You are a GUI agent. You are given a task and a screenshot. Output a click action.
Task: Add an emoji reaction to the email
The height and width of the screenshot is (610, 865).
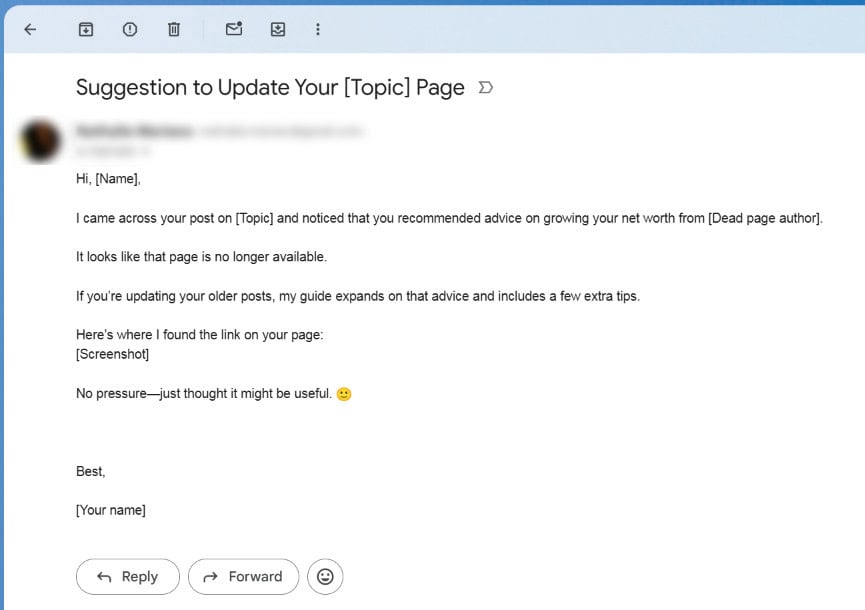[325, 577]
